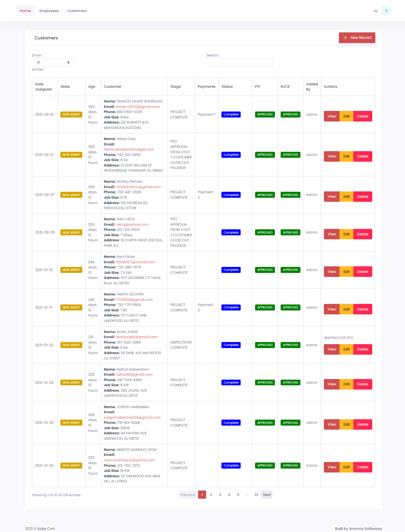
Task: Open email link cecaj@yahoo.com
Action: (132, 225)
